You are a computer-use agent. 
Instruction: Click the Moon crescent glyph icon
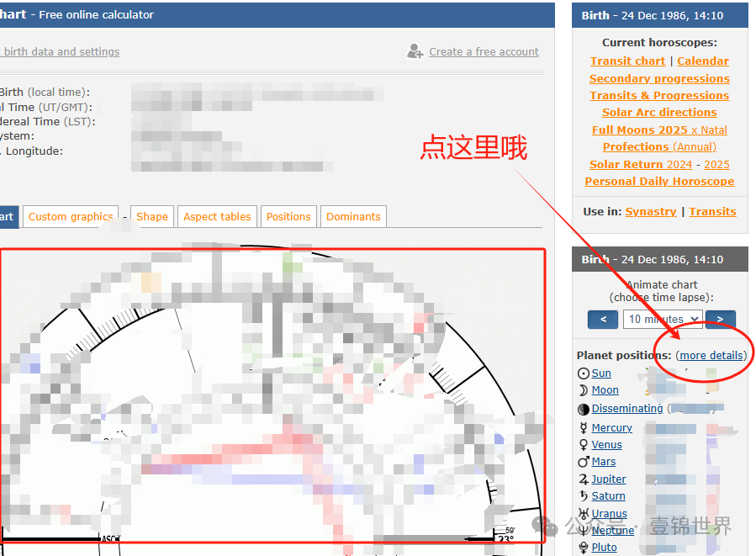pos(584,390)
